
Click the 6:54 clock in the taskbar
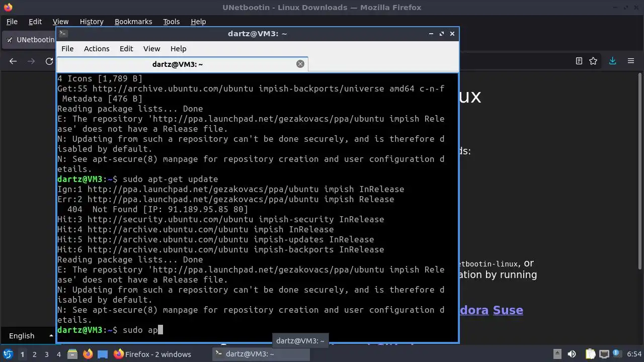click(634, 354)
